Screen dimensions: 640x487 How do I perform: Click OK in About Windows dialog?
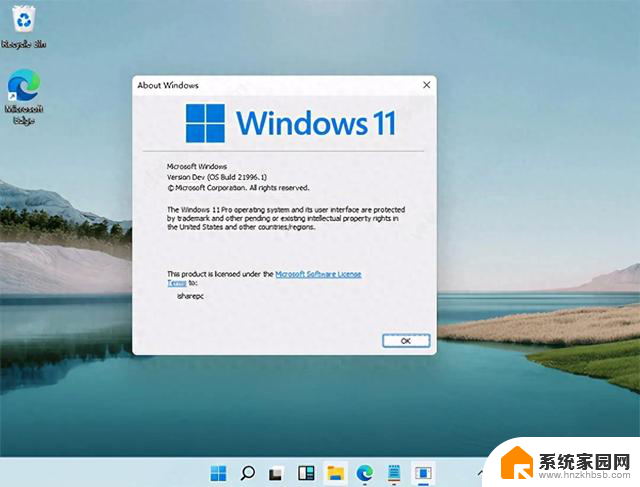[x=406, y=341]
